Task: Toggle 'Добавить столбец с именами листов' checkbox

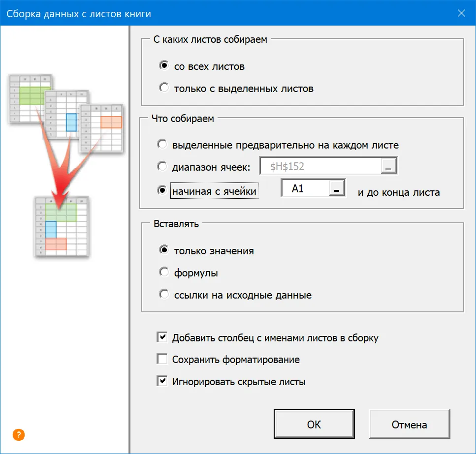Action: [x=162, y=337]
